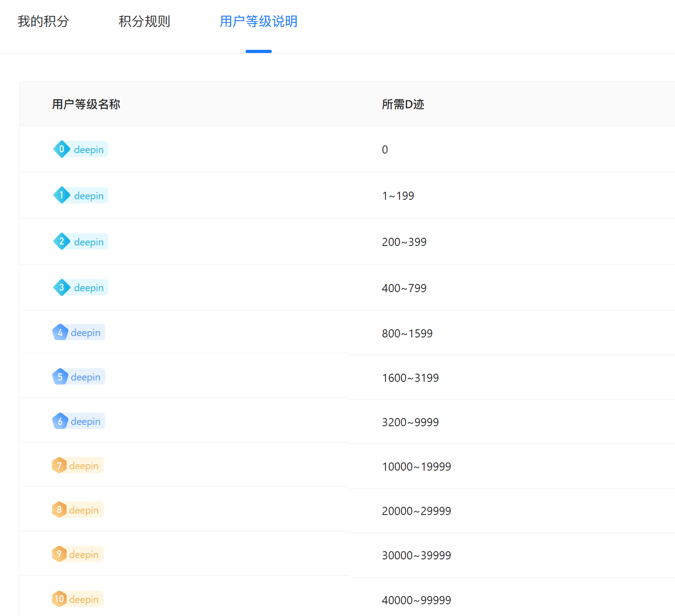
Task: Click the deepin label beside level 0
Action: click(x=89, y=150)
